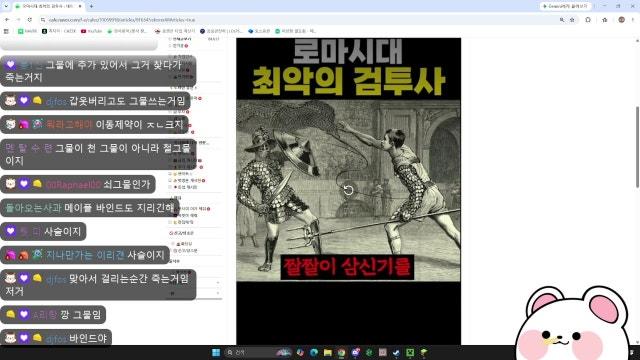This screenshot has width=640, height=360.
Task: Open the Chrome menu at toolbar's end
Action: click(633, 20)
